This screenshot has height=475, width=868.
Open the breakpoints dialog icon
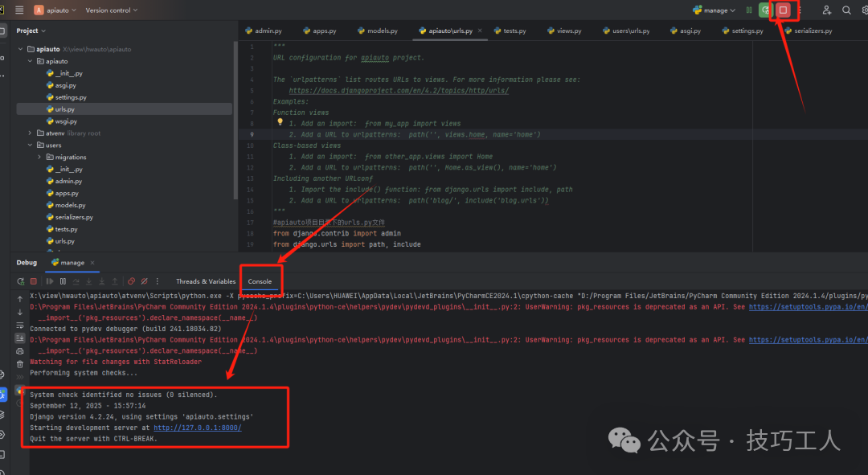[x=132, y=281]
